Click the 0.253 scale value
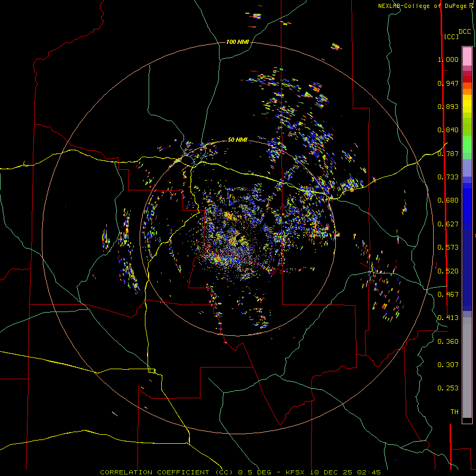Screen dimensions: 476x476 click(448, 388)
